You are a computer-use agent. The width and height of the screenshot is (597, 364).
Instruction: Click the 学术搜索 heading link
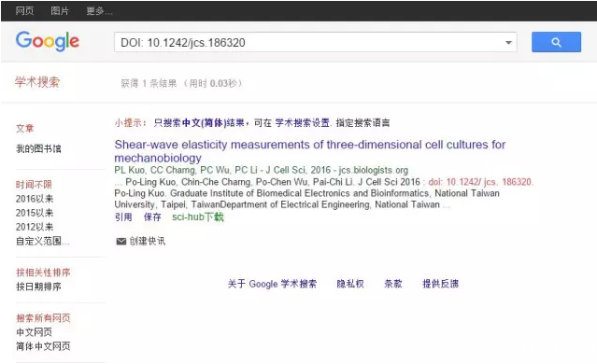[x=37, y=82]
